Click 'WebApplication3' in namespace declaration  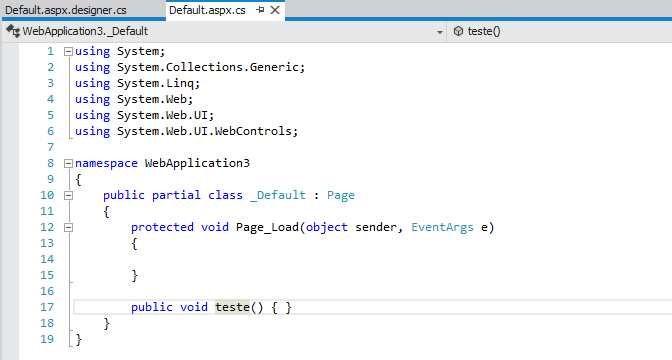pyautogui.click(x=197, y=163)
